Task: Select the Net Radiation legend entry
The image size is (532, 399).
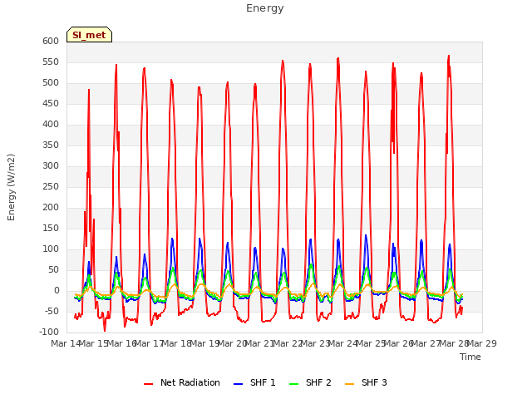Action: 181,382
